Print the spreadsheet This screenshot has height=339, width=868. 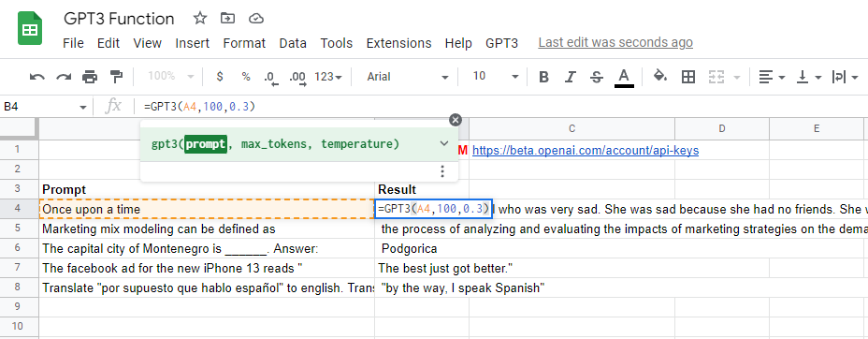(90, 77)
